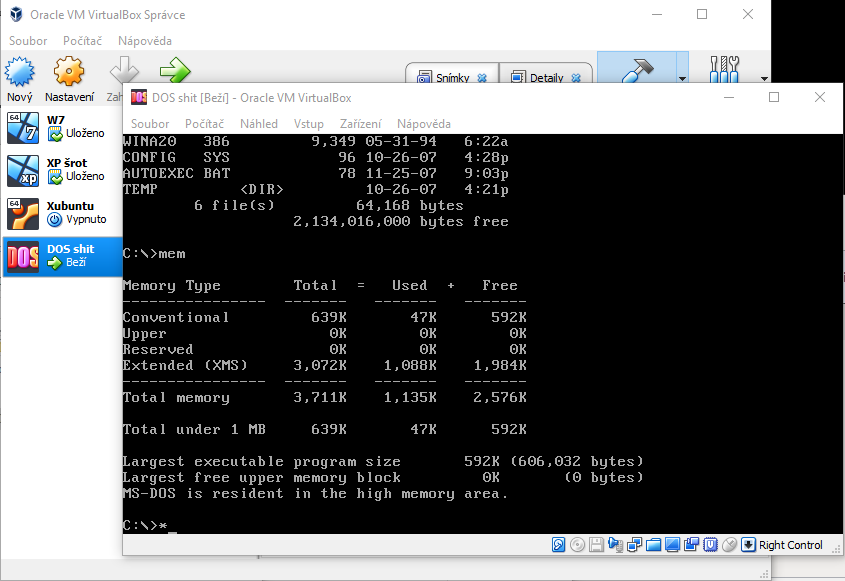
Task: Expand the dropdown arrow beside the hammer tool
Action: click(682, 79)
